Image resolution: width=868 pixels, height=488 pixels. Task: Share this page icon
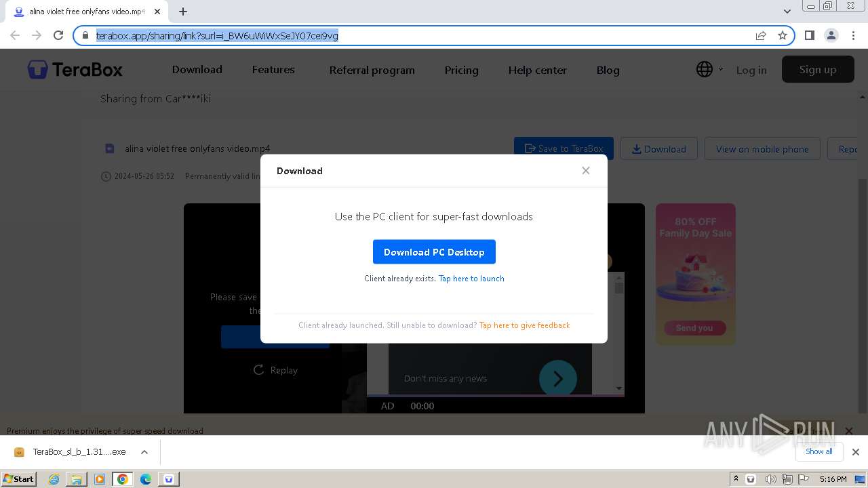[x=761, y=36]
